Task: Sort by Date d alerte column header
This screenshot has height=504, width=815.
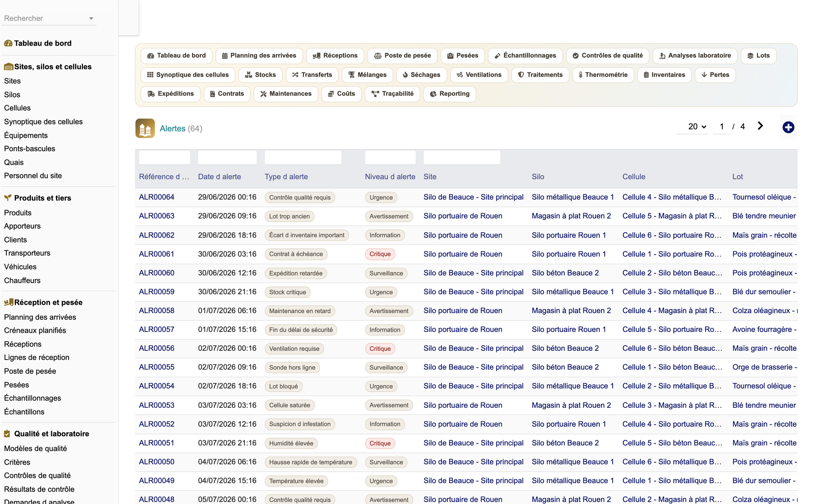Action: pos(219,177)
